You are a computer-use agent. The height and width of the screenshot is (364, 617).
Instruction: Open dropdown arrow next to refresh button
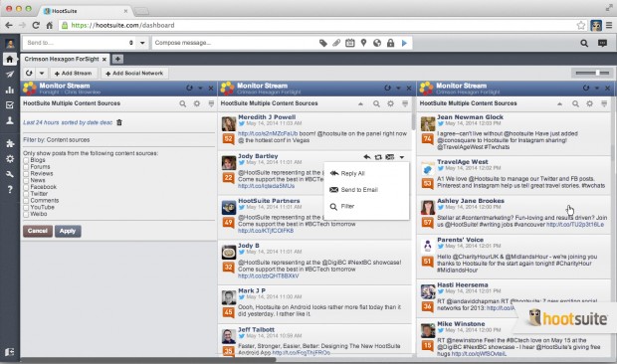pos(42,74)
